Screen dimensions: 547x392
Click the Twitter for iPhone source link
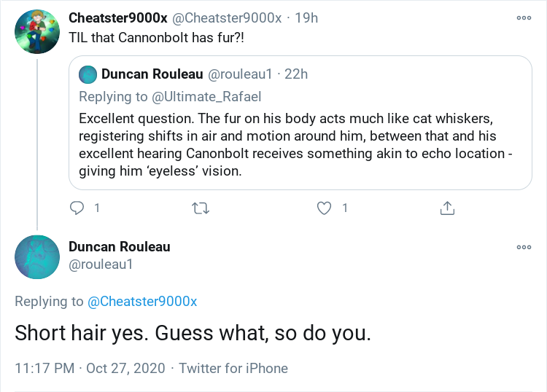[233, 368]
